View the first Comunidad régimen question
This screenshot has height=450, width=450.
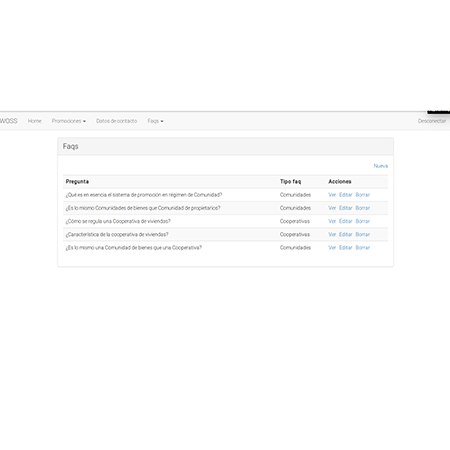pyautogui.click(x=332, y=195)
